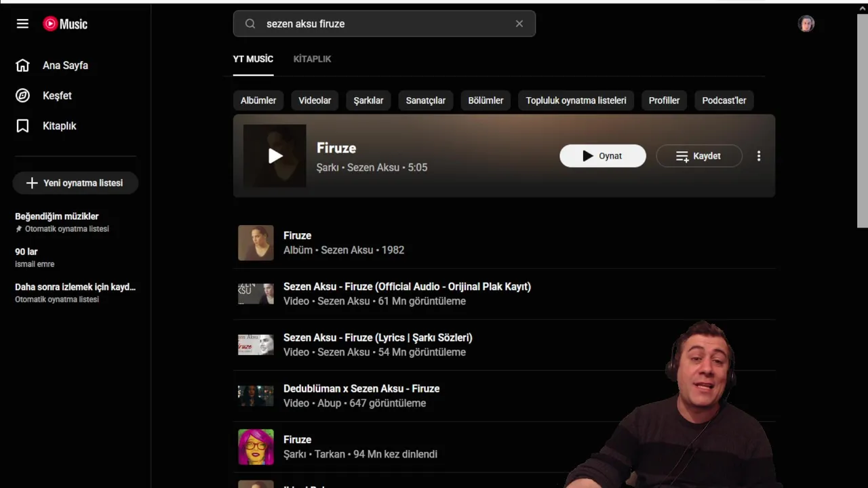Click the Tarkan Firuze song thumbnail
This screenshot has height=488, width=868.
pyautogui.click(x=256, y=447)
